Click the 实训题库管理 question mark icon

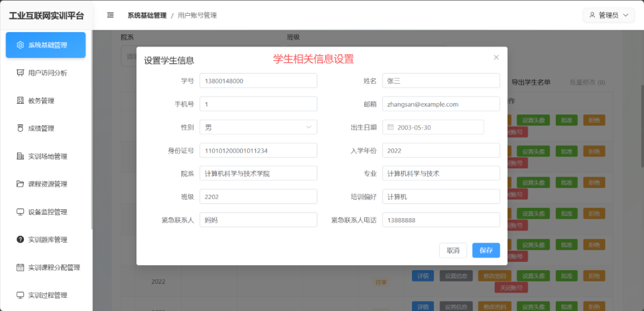[20, 239]
